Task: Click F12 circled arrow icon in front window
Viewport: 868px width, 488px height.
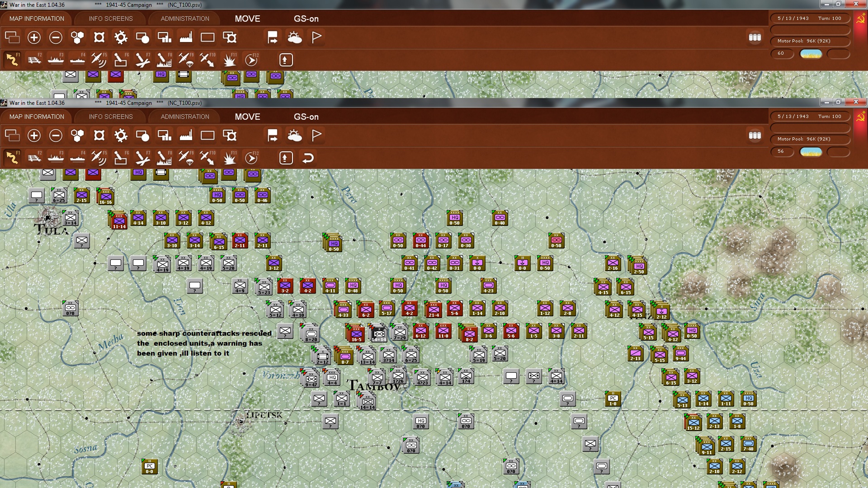Action: pos(251,158)
